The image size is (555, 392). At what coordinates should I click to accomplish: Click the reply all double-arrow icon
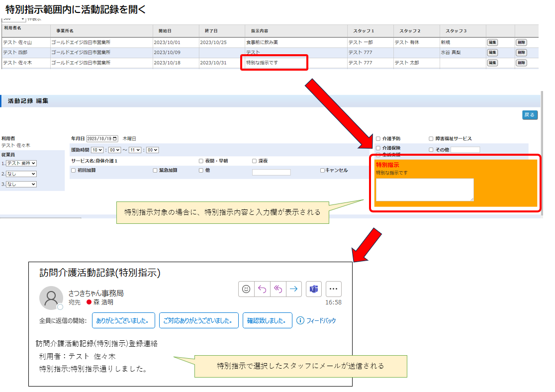[278, 289]
